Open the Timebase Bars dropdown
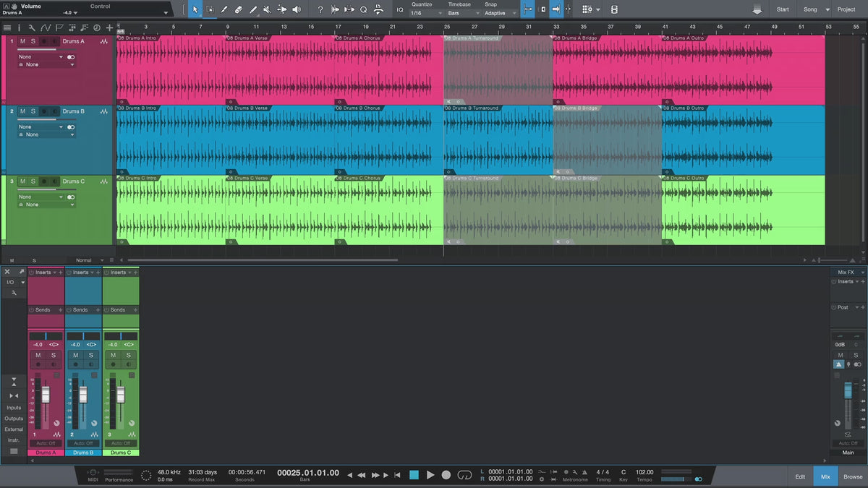Image resolution: width=868 pixels, height=488 pixels. point(459,13)
